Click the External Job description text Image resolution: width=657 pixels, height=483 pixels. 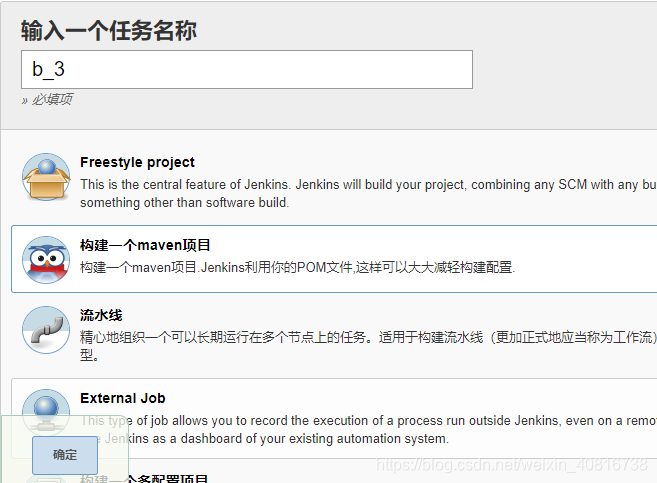[368, 430]
